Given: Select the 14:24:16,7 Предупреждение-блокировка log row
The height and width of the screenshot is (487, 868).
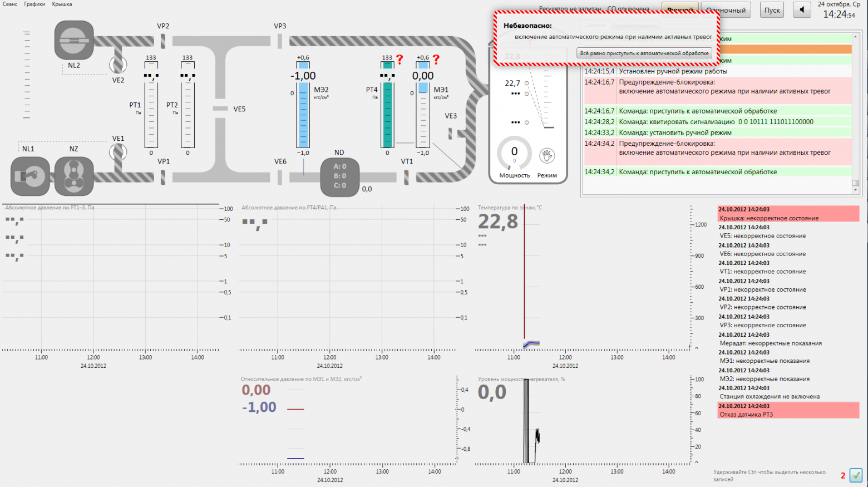Looking at the screenshot, I should click(717, 91).
